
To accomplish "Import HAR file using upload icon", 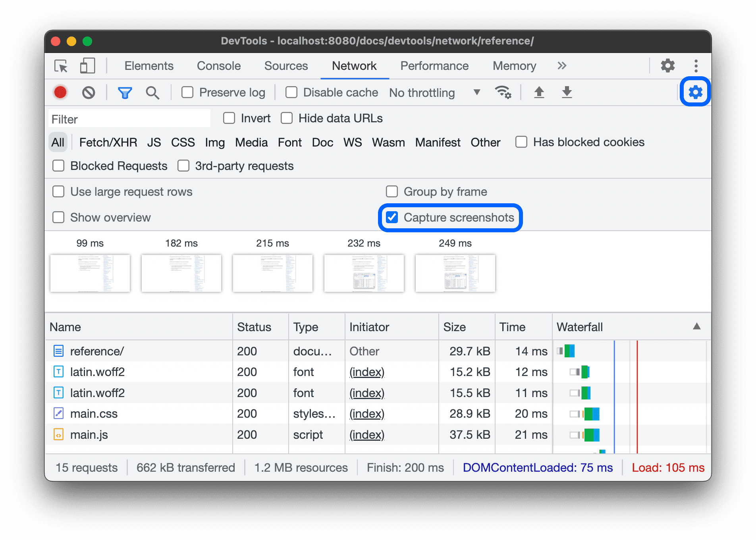I will 539,92.
